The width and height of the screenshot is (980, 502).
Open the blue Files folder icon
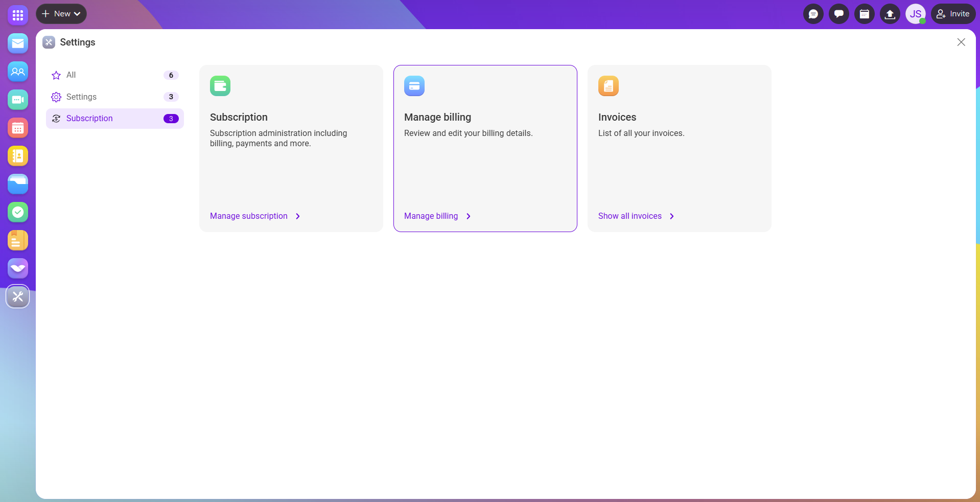pyautogui.click(x=18, y=184)
